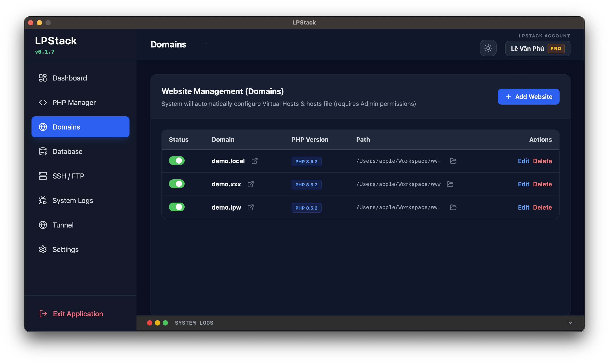Open demo.local in browser via external link icon
Screen dimensions: 609x364
255,161
